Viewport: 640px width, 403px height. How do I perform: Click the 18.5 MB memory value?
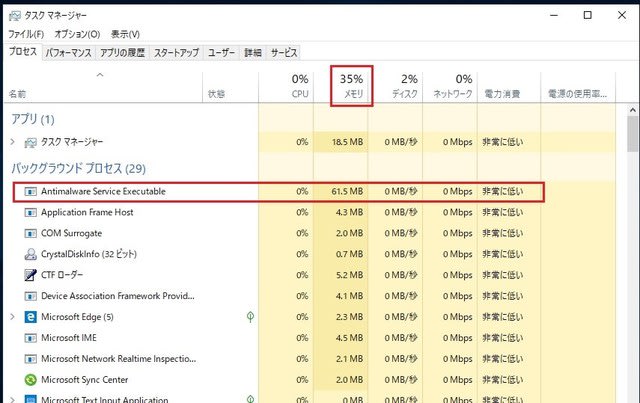347,142
